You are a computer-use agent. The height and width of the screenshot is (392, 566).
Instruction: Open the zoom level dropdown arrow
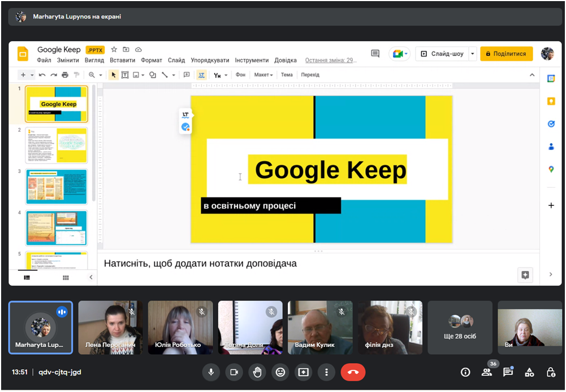tap(101, 75)
